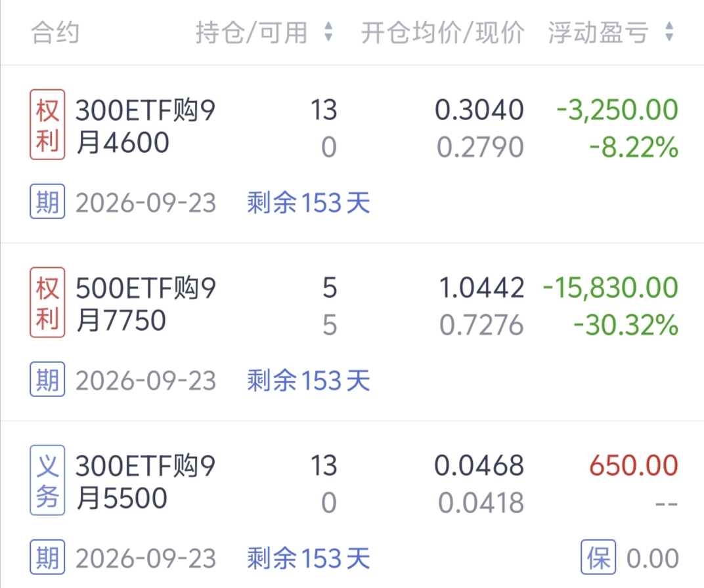Tap the 权利 badge on 500ETF购9月7750
Viewport: 704px width, 588px height.
point(47,303)
